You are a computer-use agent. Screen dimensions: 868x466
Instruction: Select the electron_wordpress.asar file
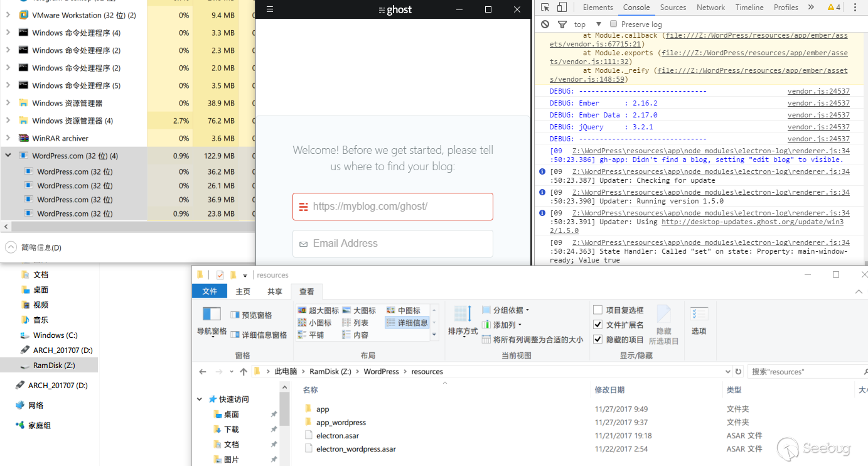click(356, 449)
